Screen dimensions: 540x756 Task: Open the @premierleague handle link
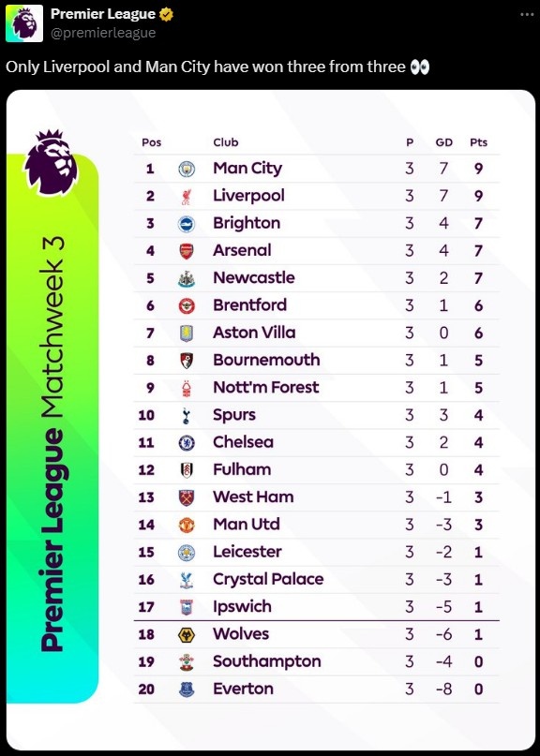pyautogui.click(x=103, y=33)
